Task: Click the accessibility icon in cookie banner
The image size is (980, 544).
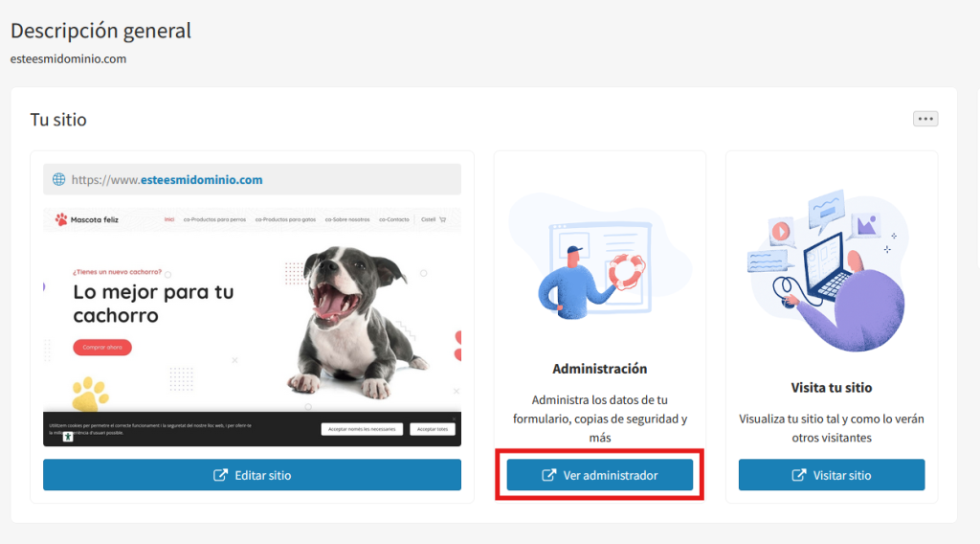Action: 68,437
